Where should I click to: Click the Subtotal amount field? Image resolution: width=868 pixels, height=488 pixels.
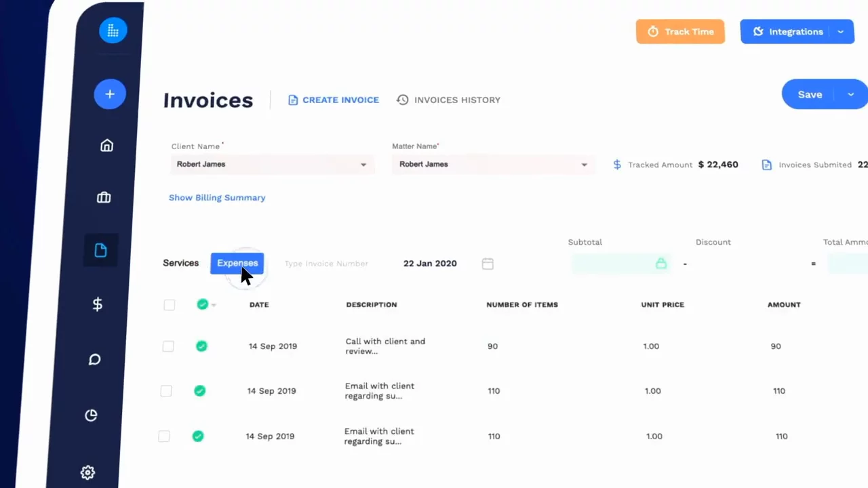click(621, 263)
